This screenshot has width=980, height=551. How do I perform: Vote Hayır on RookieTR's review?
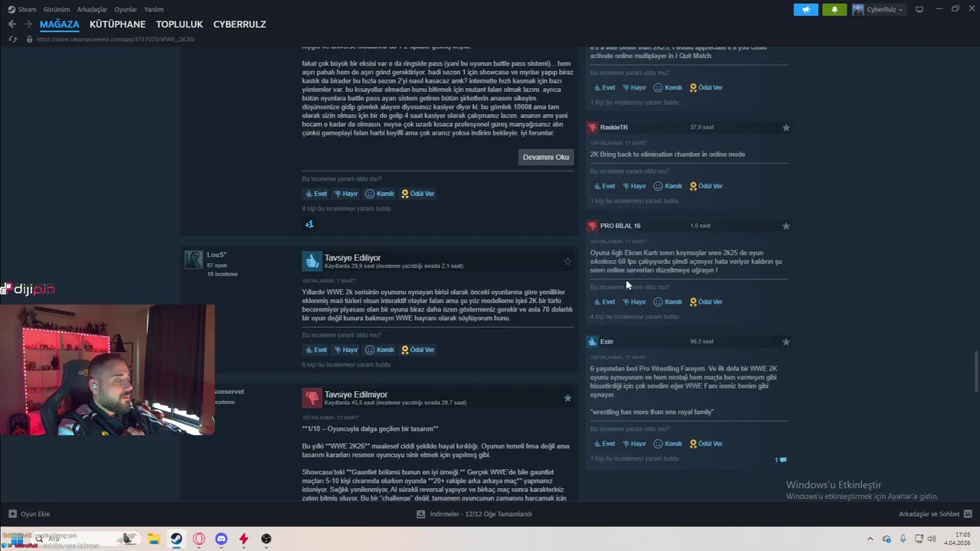click(x=633, y=186)
